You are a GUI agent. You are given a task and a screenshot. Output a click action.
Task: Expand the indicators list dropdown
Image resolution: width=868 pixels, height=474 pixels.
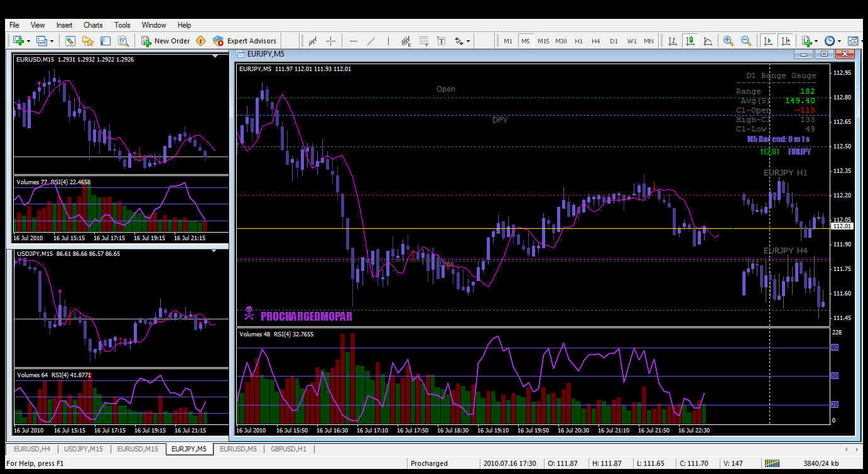(816, 41)
